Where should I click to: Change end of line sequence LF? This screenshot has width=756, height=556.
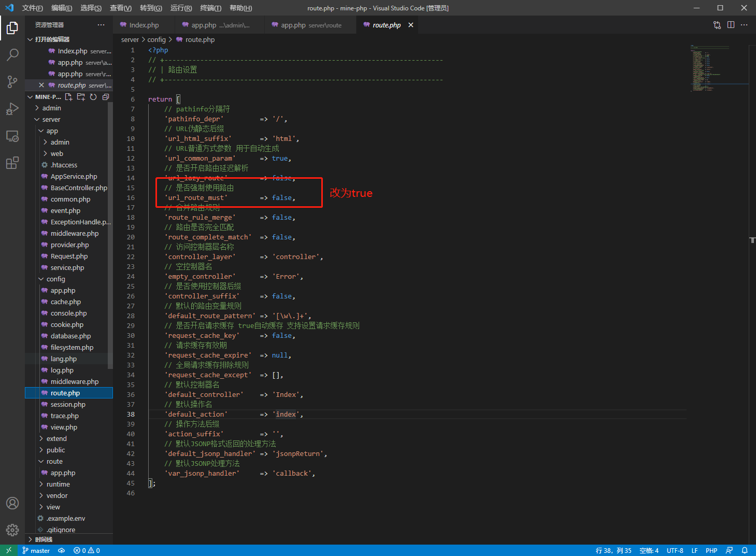[x=694, y=550]
